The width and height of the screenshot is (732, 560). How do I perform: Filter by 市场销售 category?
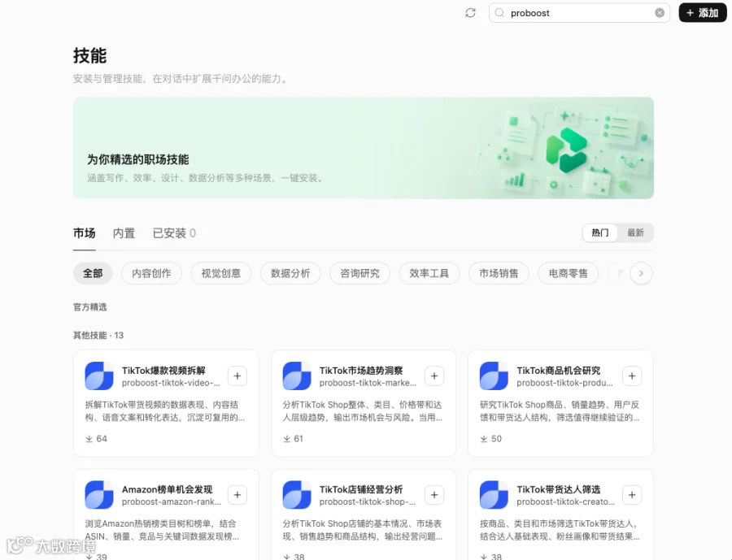(x=499, y=273)
